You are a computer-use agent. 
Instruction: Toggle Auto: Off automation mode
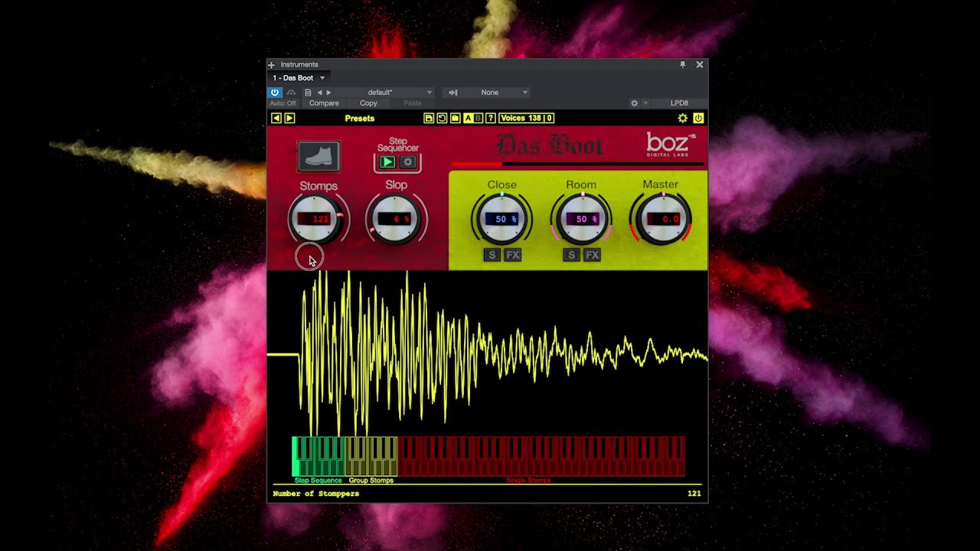tap(283, 103)
